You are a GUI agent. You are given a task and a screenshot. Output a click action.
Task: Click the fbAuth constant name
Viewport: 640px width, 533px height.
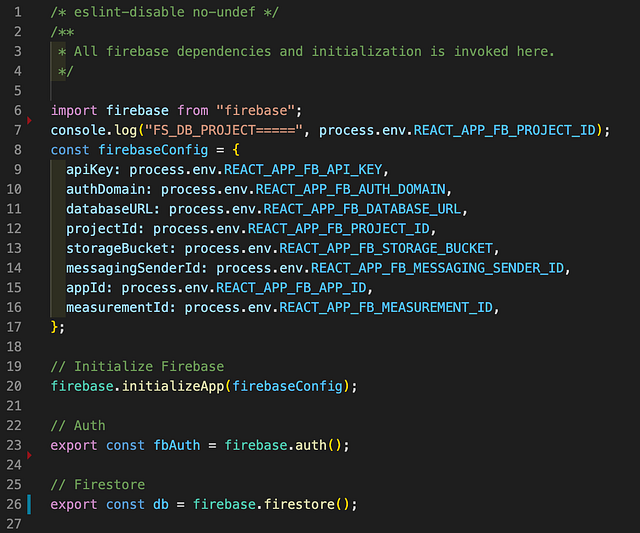tap(179, 444)
